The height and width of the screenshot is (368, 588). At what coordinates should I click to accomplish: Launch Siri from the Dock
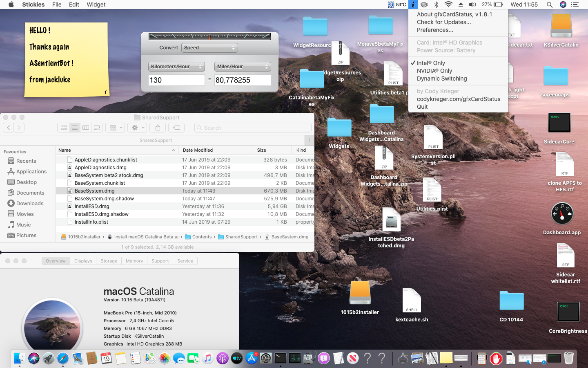(34, 359)
